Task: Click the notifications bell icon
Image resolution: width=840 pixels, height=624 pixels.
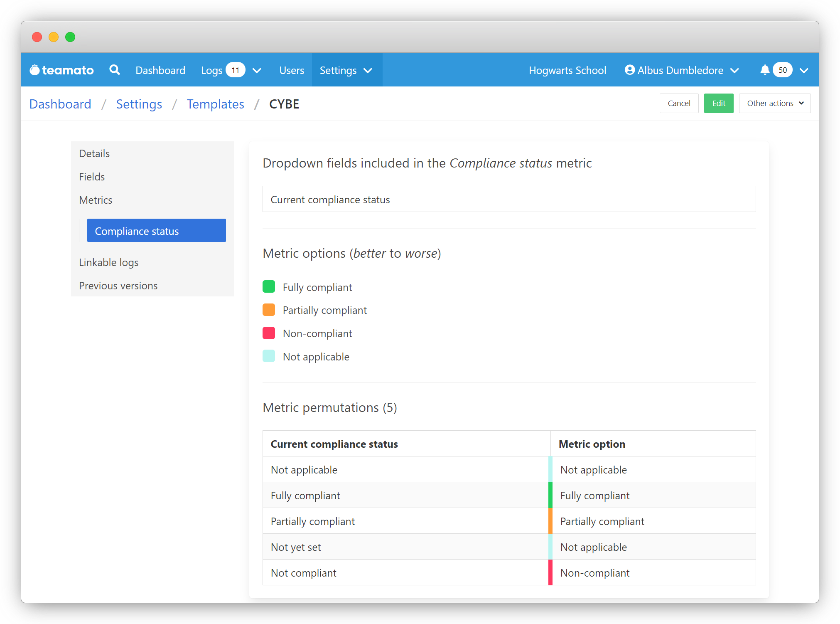Action: [x=765, y=70]
